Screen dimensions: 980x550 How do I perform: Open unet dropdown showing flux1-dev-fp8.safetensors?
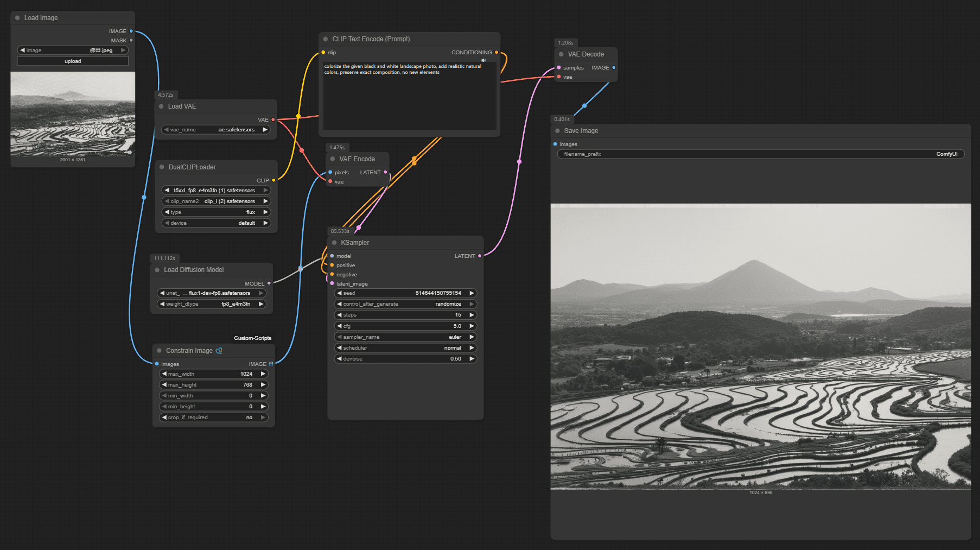(212, 293)
